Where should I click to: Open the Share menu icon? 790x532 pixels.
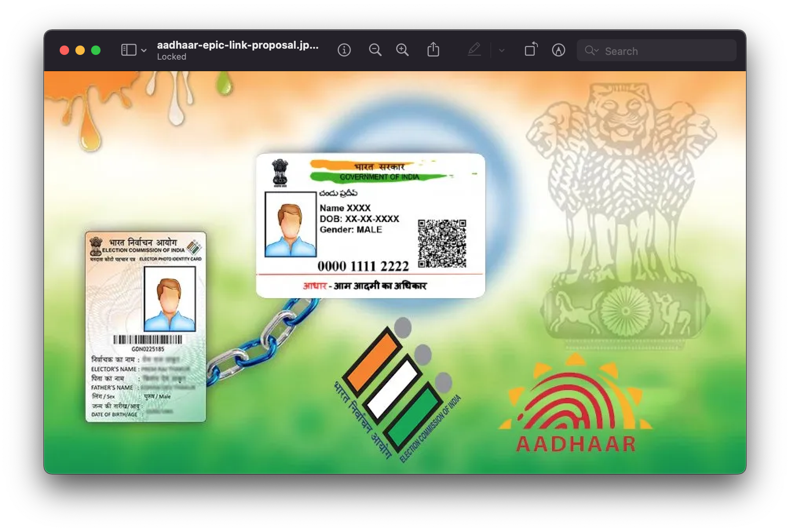(x=433, y=50)
